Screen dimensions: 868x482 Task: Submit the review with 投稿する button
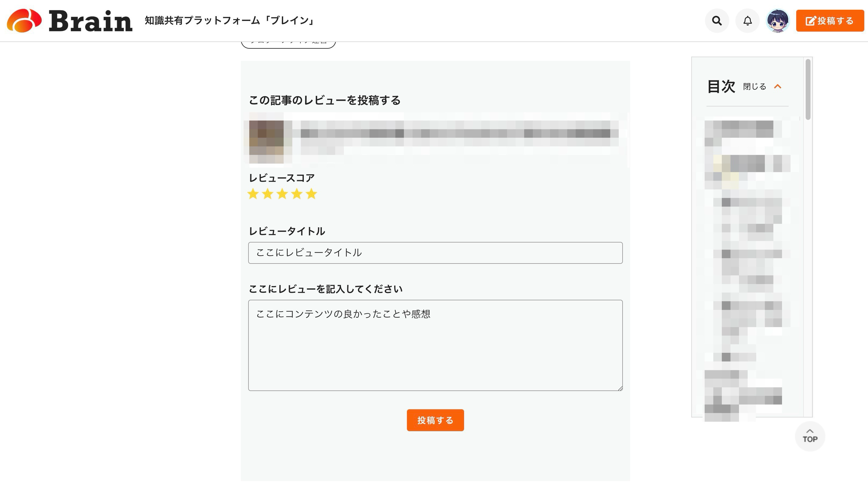(x=435, y=420)
